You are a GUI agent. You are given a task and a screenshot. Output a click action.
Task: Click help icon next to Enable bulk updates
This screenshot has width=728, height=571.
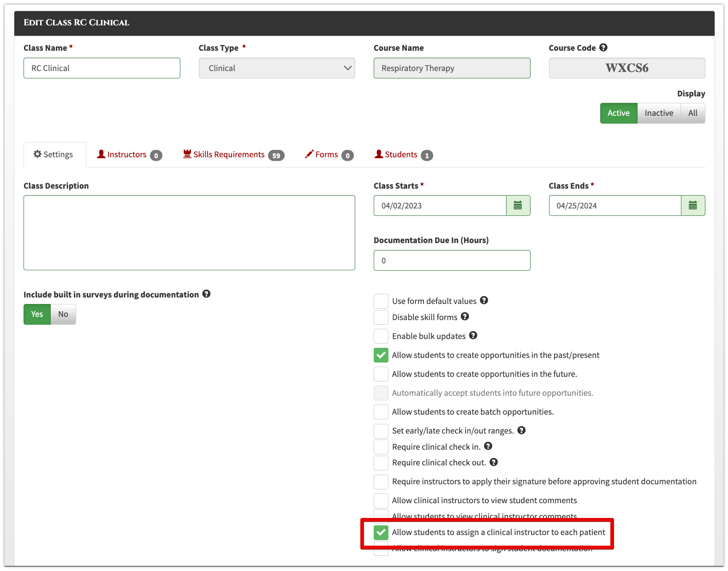pos(473,335)
